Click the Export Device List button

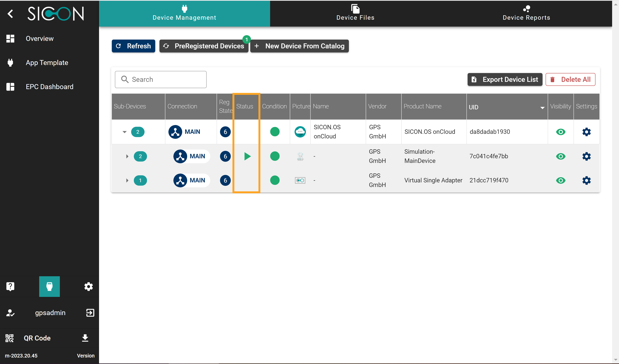pyautogui.click(x=505, y=79)
